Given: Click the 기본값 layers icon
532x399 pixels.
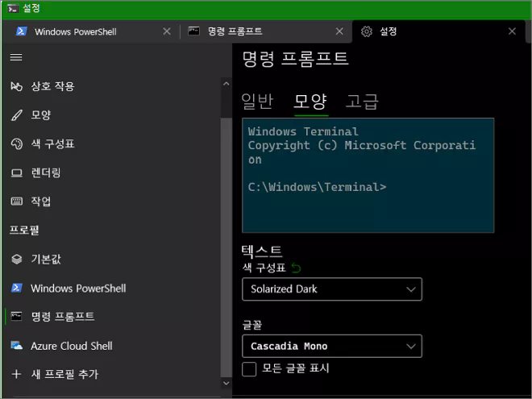Looking at the screenshot, I should [16, 260].
